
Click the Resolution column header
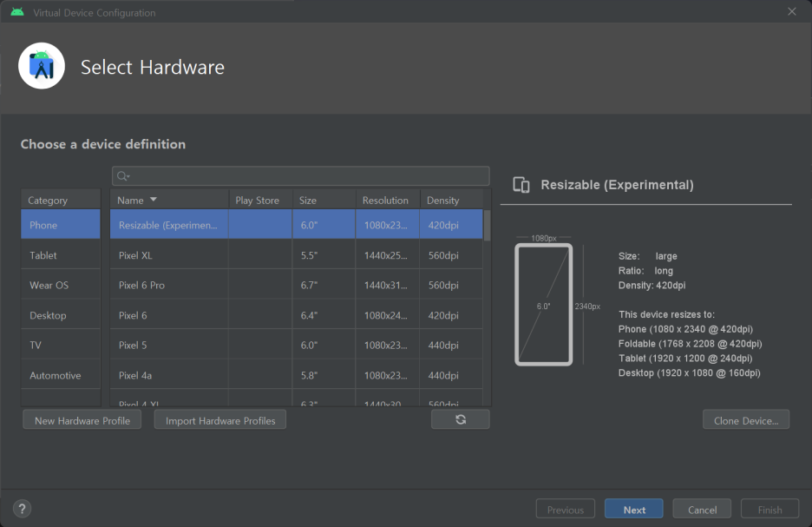[388, 200]
